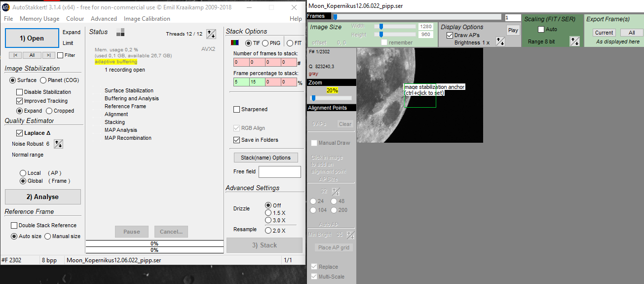Image resolution: width=644 pixels, height=284 pixels.
Task: Set Drizzle to 3.0 X
Action: (x=268, y=220)
